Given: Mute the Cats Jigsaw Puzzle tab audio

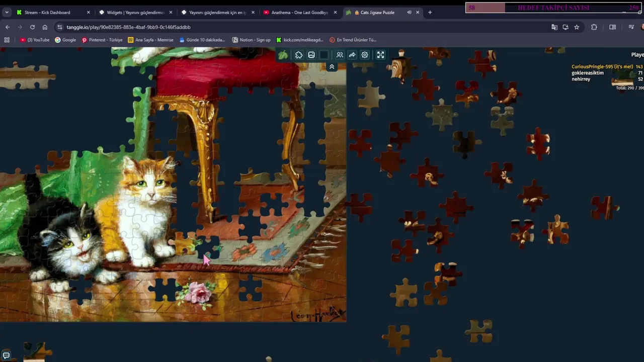Looking at the screenshot, I should (x=409, y=12).
